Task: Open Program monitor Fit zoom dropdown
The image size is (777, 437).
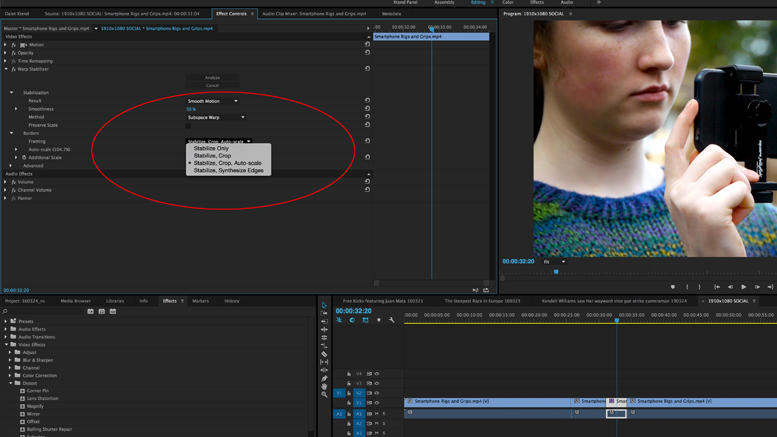Action: (x=554, y=262)
